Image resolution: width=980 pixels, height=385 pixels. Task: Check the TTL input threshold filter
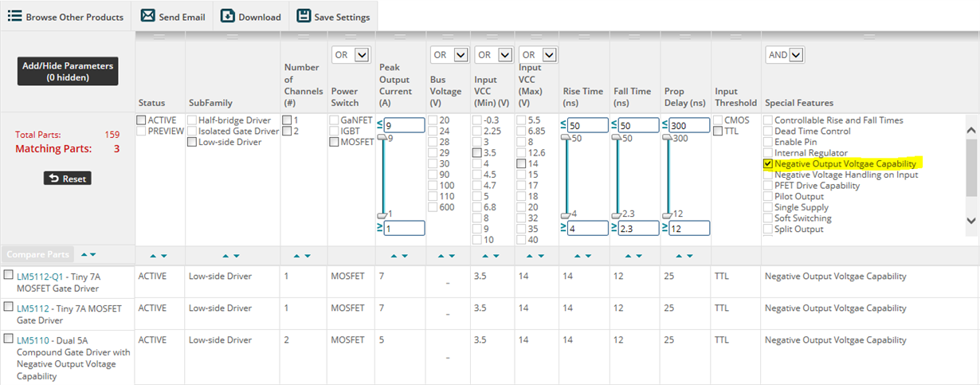point(719,132)
